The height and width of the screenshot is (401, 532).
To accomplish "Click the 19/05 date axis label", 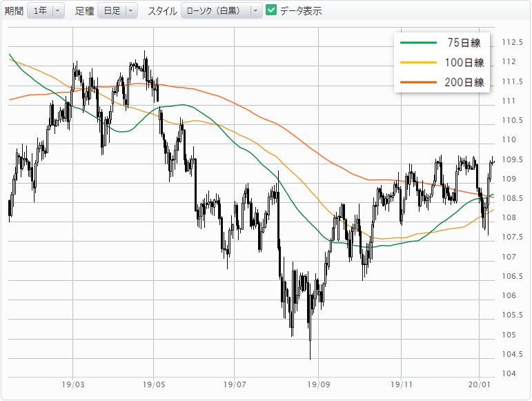I will (x=154, y=384).
